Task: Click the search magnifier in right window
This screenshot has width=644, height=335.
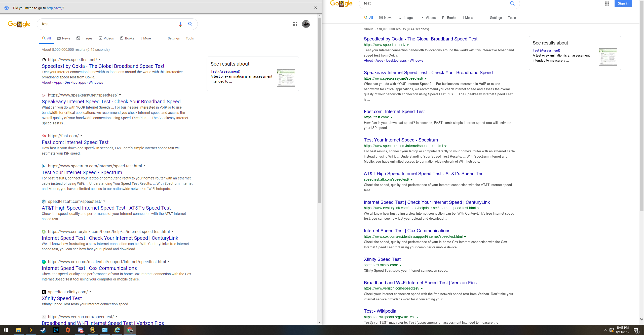Action: pyautogui.click(x=512, y=4)
